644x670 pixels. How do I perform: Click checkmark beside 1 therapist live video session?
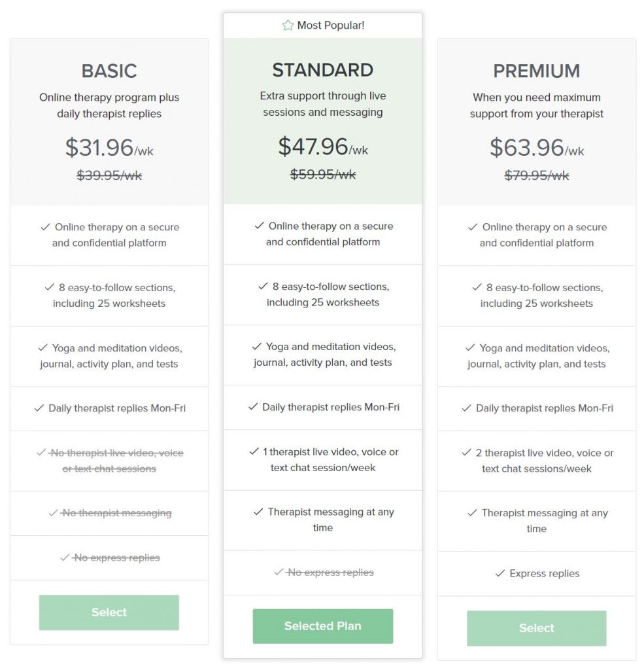(254, 451)
